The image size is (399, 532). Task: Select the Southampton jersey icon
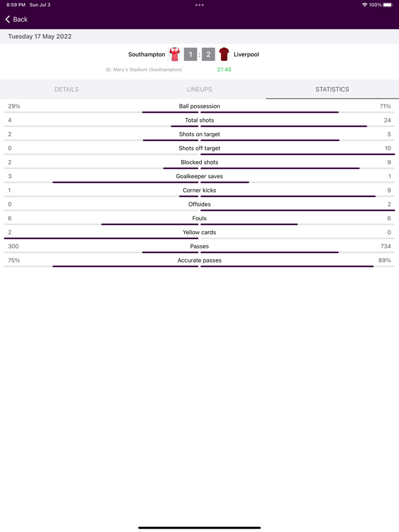pyautogui.click(x=174, y=54)
